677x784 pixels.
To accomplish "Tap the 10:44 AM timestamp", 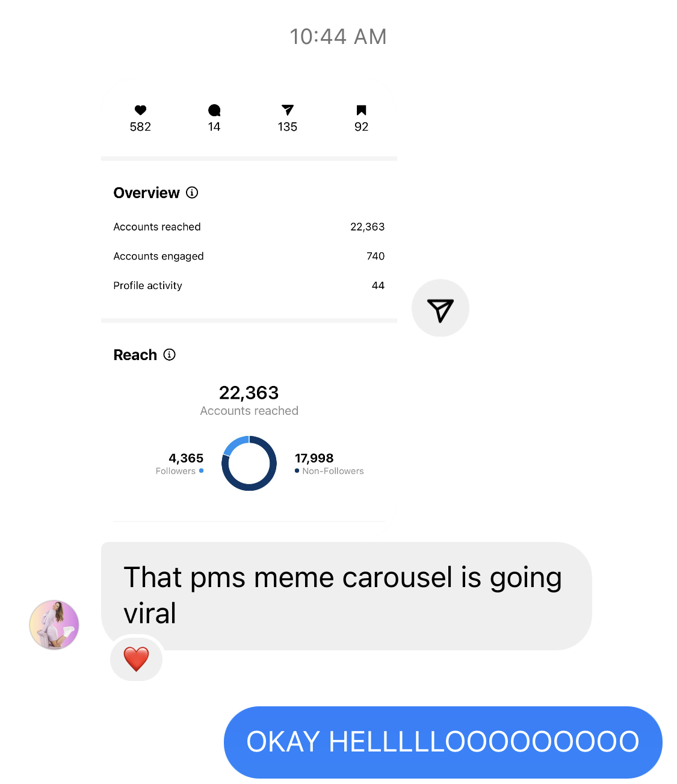I will (x=338, y=37).
